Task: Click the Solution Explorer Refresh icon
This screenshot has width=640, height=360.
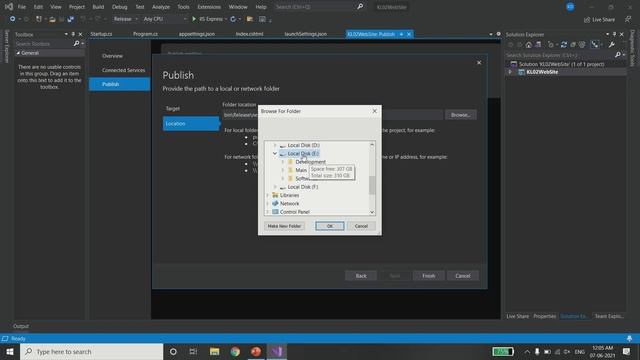Action: 564,44
